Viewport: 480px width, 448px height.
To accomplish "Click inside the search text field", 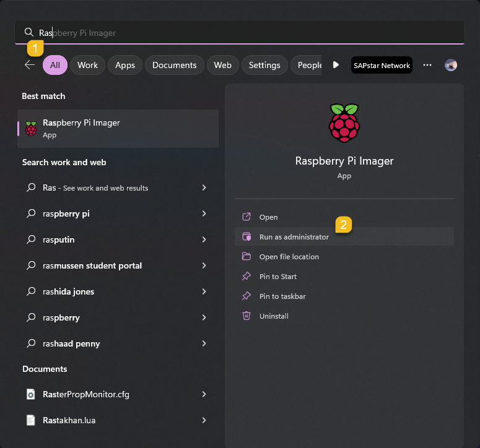I will 248,33.
